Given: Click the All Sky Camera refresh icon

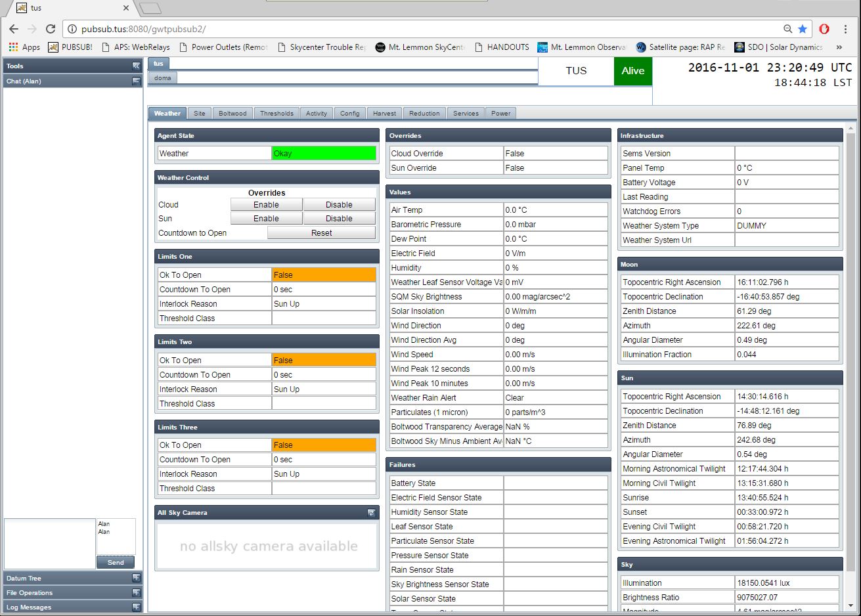Looking at the screenshot, I should click(371, 513).
